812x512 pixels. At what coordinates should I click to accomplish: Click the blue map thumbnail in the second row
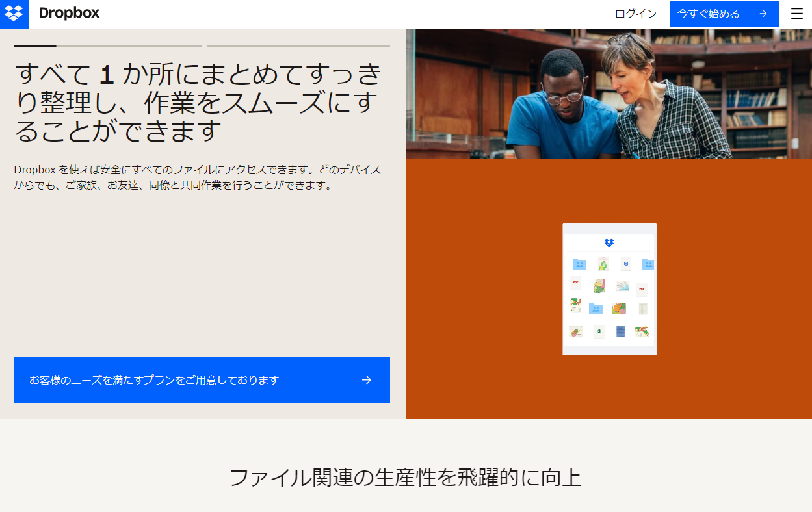[x=622, y=287]
